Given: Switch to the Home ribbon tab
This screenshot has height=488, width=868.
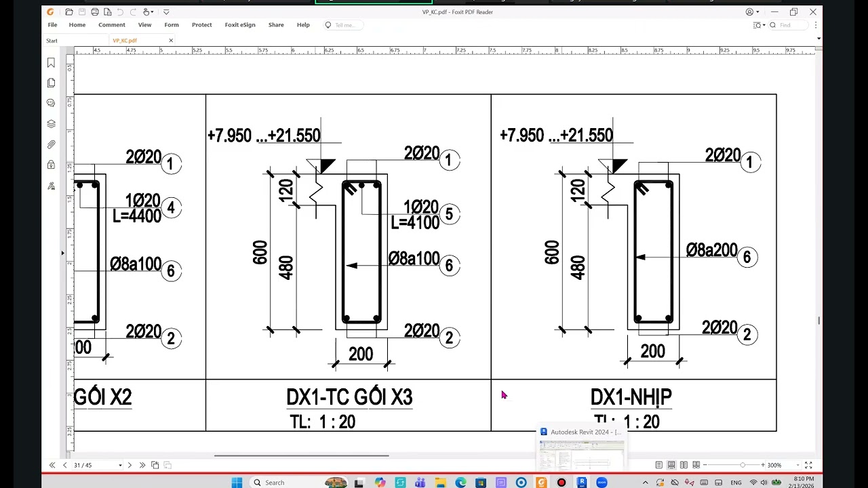Looking at the screenshot, I should [77, 25].
